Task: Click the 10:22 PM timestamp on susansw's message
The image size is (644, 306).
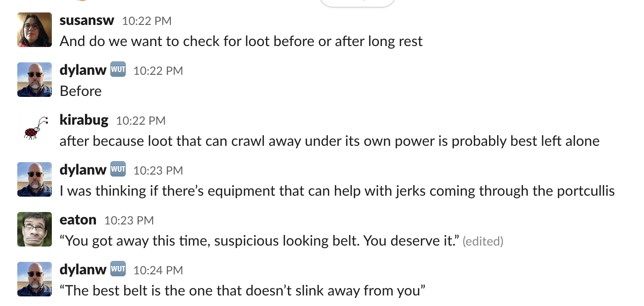Action: (x=146, y=21)
